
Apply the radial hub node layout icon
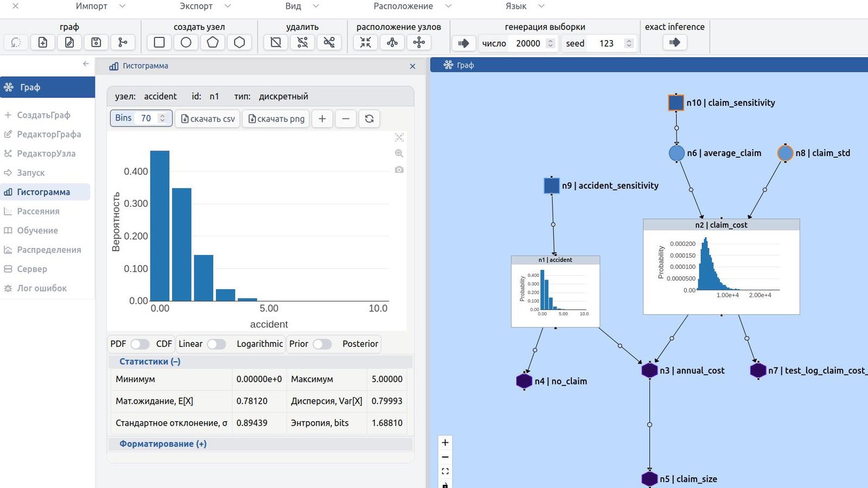pyautogui.click(x=419, y=42)
